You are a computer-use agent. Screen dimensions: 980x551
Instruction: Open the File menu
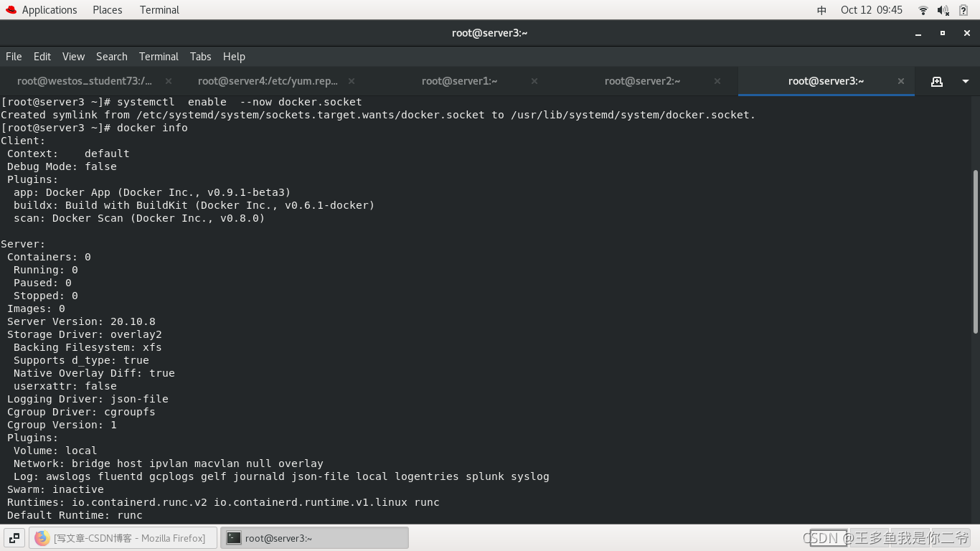point(14,57)
